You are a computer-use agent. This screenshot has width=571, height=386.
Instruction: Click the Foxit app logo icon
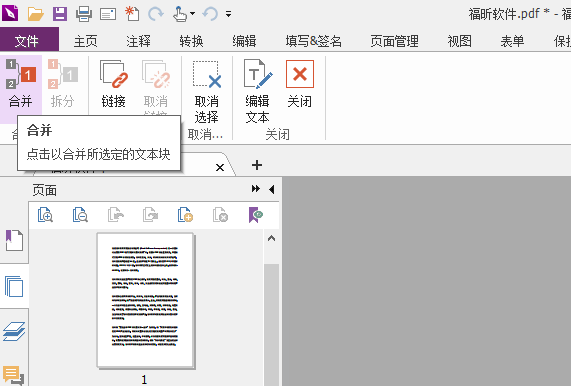(x=10, y=13)
